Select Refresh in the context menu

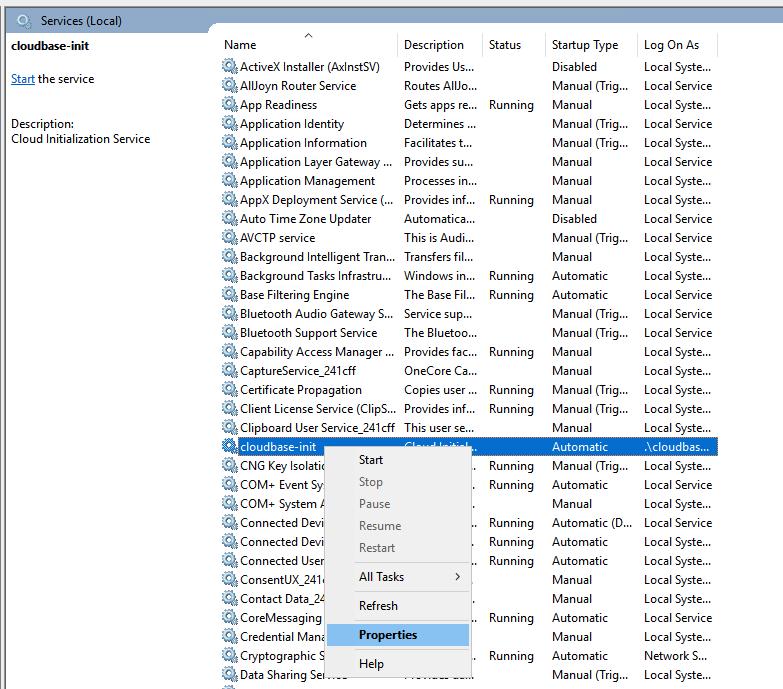coord(398,606)
